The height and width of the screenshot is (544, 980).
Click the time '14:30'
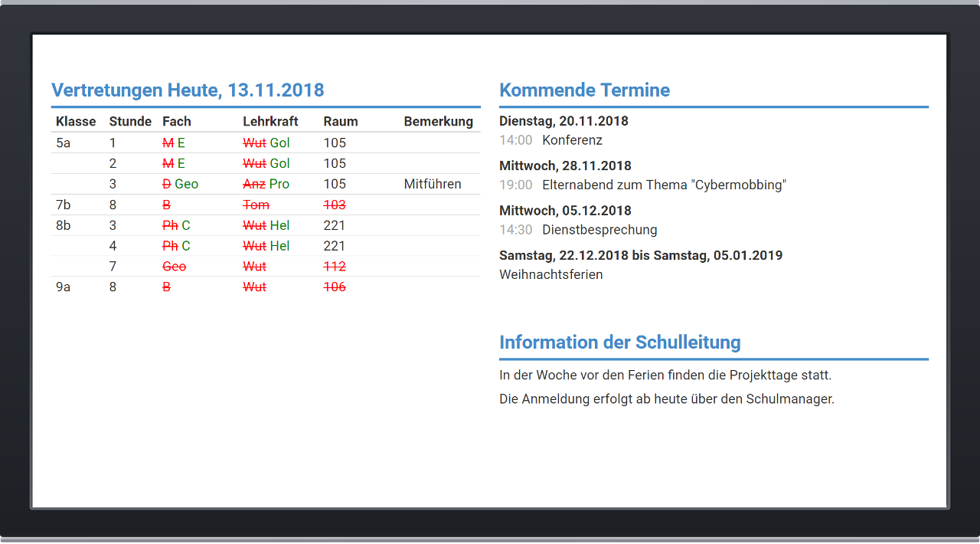(515, 231)
